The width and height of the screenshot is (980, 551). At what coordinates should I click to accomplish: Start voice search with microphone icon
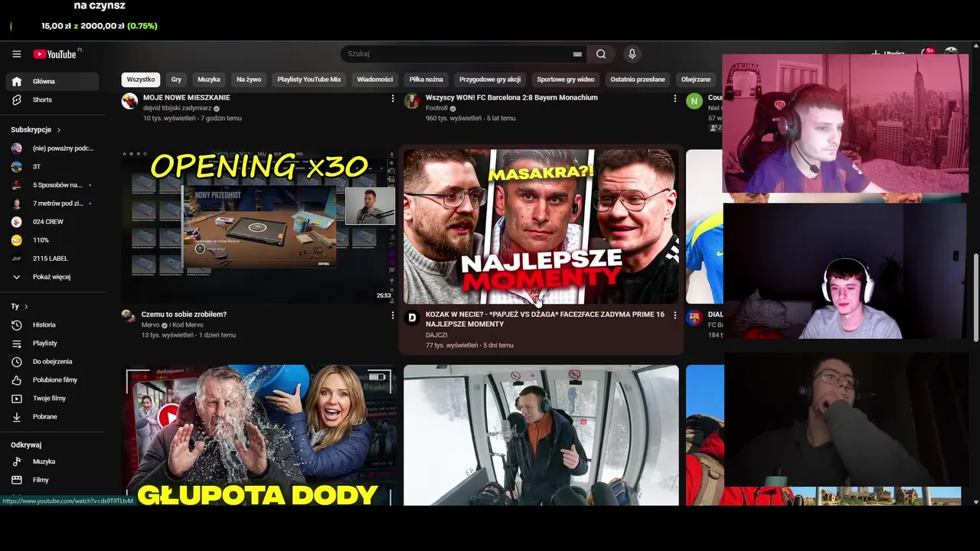(x=632, y=54)
